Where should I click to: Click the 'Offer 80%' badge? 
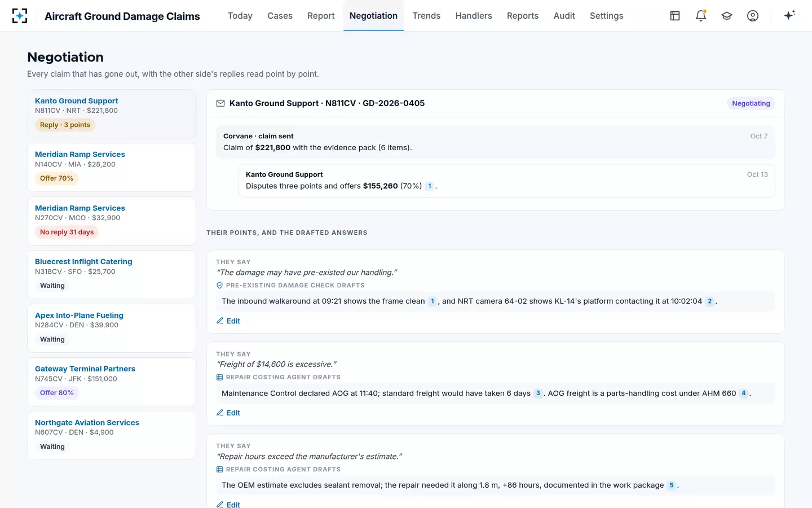pos(57,393)
